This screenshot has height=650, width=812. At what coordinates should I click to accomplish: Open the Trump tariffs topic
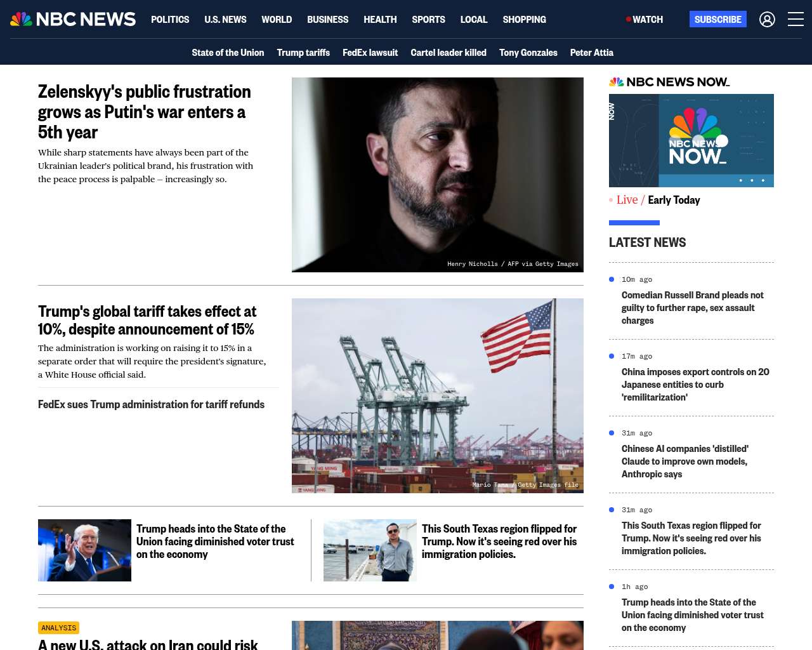(303, 53)
